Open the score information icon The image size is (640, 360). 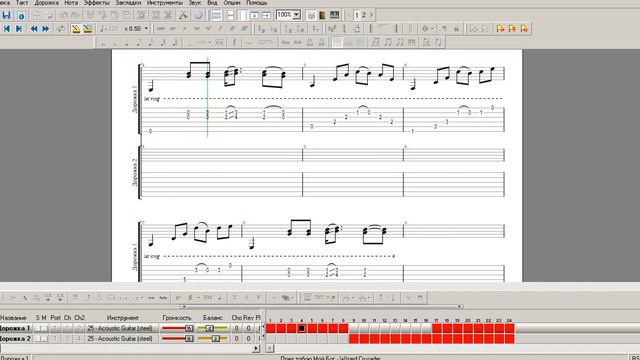[21, 16]
